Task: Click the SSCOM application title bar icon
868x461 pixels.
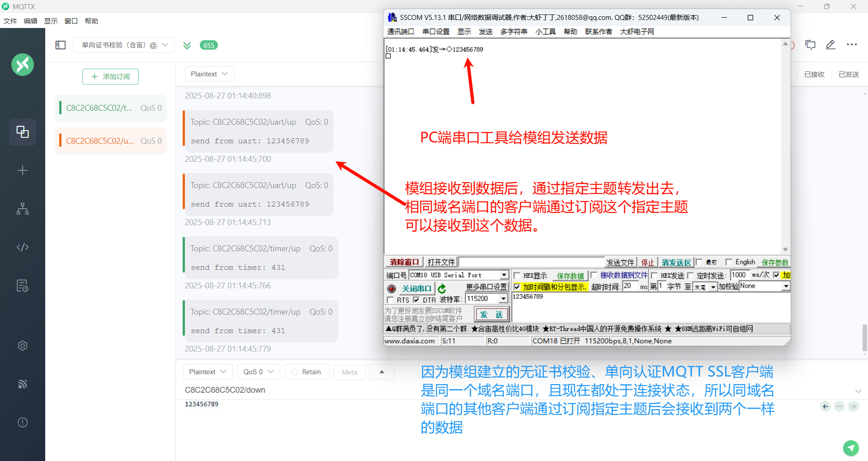Action: tap(392, 17)
